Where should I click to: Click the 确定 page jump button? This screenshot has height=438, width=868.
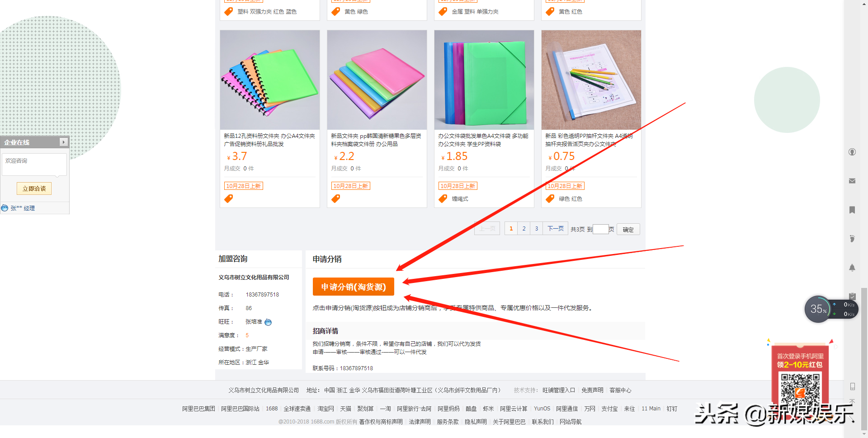click(x=628, y=229)
